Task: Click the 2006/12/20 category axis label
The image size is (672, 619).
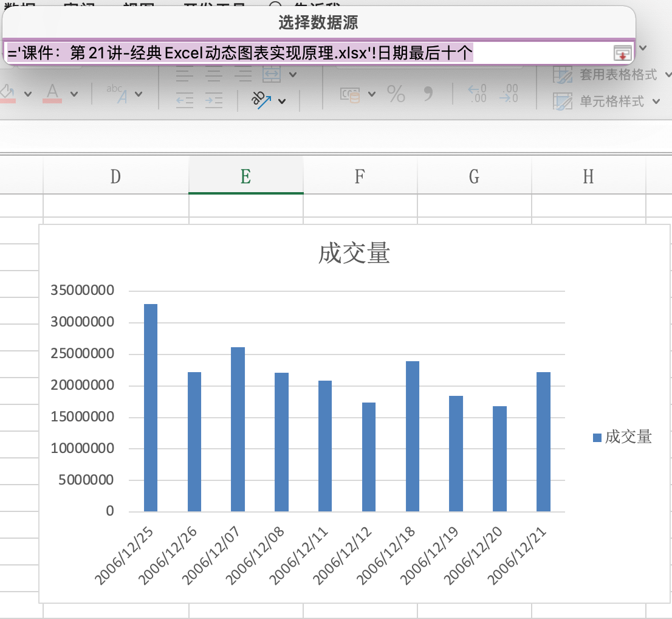Action: click(473, 556)
